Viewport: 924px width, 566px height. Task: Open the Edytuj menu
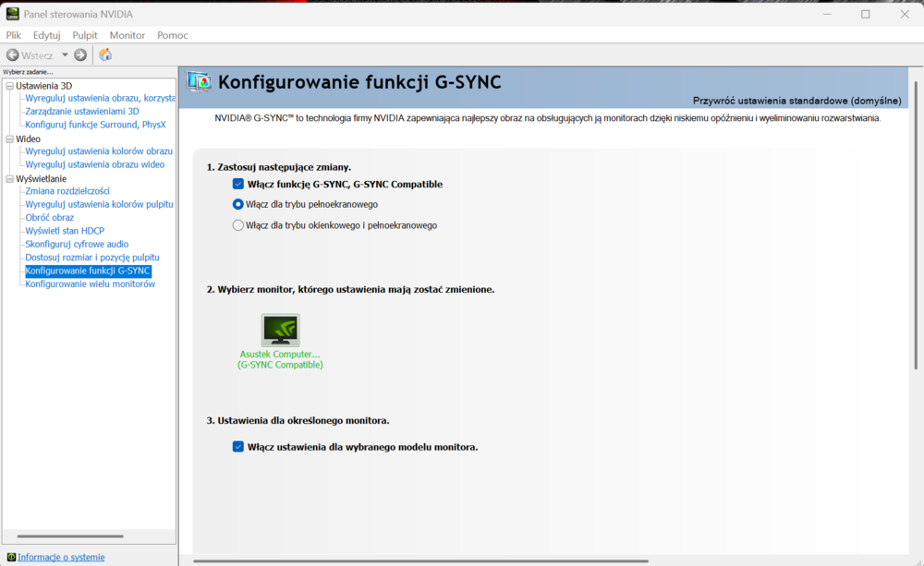point(46,35)
